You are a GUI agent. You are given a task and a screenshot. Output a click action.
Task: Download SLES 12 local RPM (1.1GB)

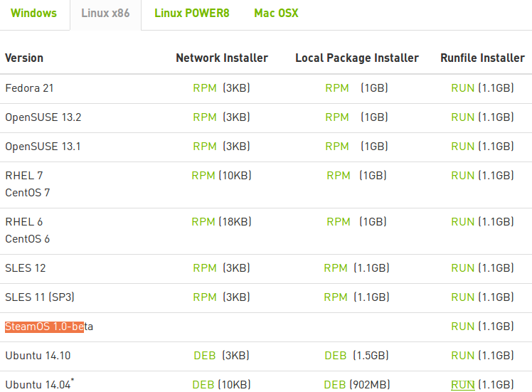[336, 268]
